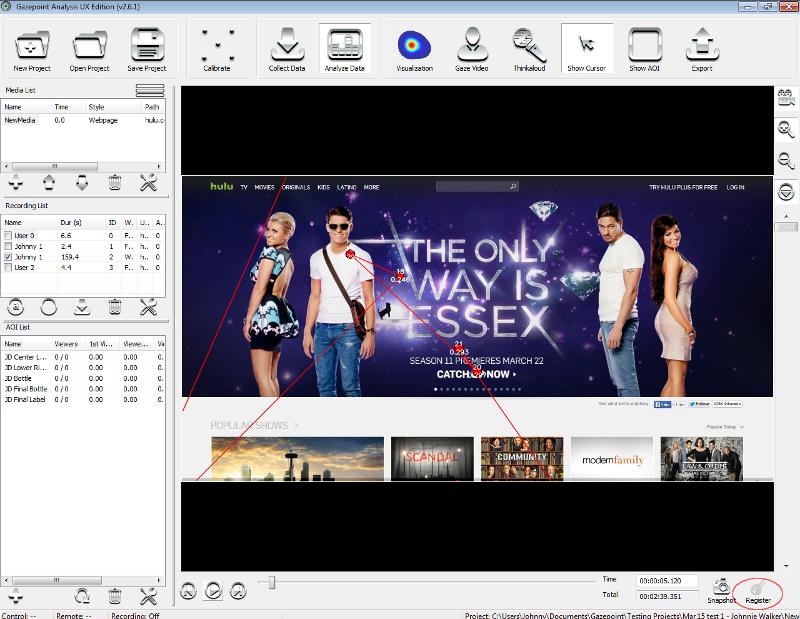Add new media with plus icon under Media List
The width and height of the screenshot is (800, 619).
pos(16,182)
